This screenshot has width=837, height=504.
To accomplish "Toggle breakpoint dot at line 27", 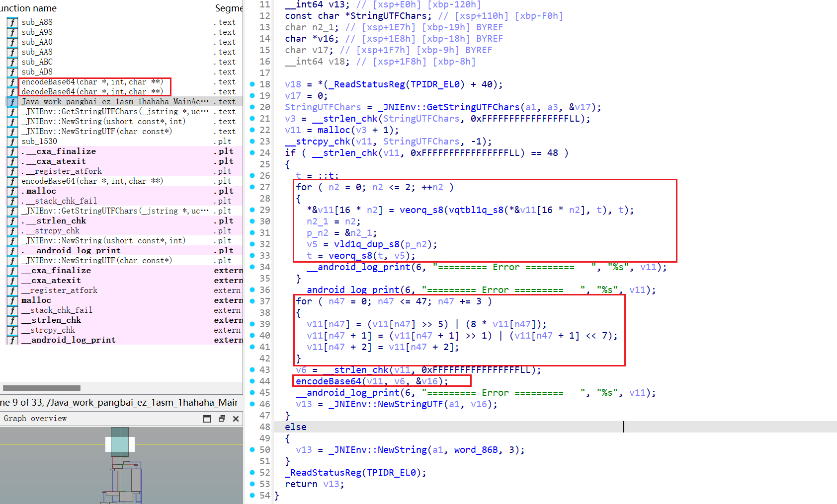I will 252,187.
